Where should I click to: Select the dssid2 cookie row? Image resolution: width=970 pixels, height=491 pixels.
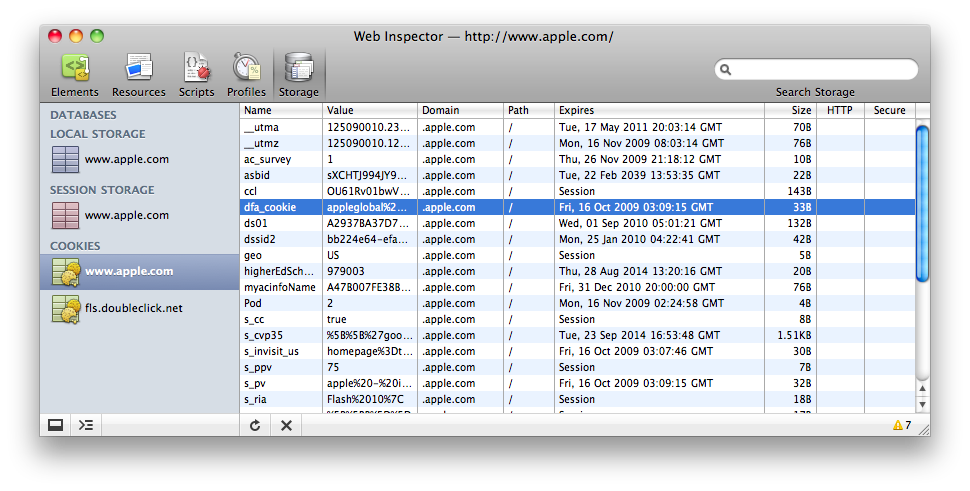pyautogui.click(x=577, y=239)
